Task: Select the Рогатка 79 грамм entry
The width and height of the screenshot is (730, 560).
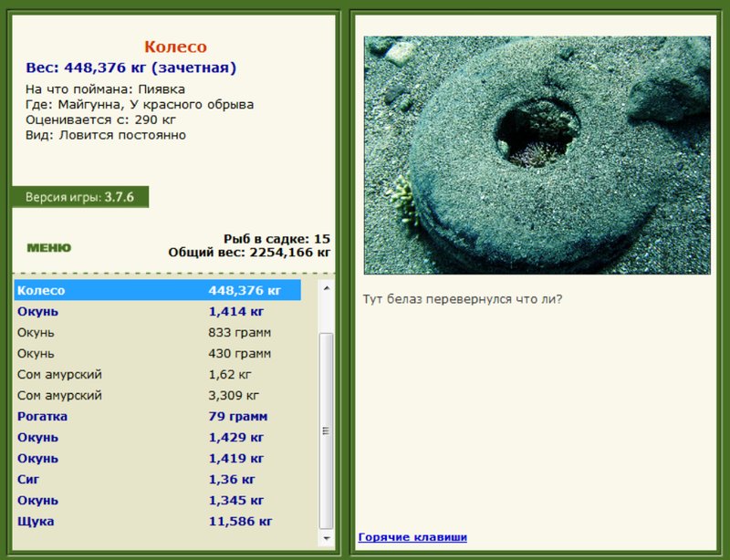Action: tap(157, 416)
